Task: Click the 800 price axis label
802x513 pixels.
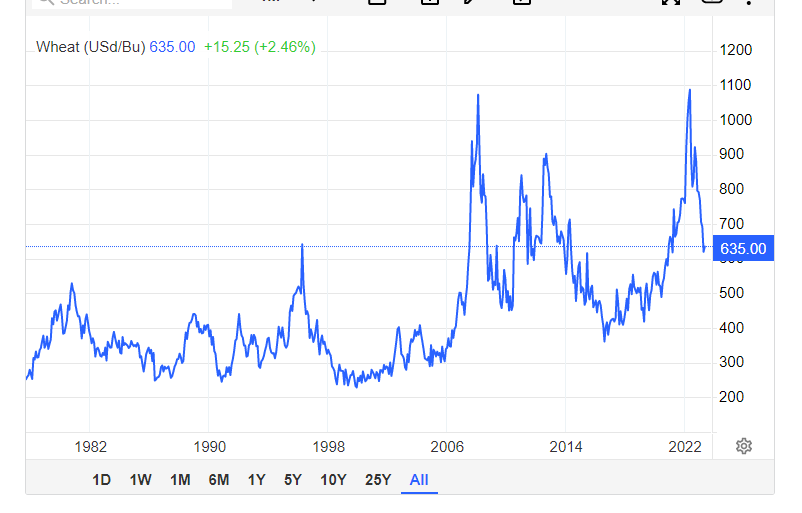Action: pos(731,189)
